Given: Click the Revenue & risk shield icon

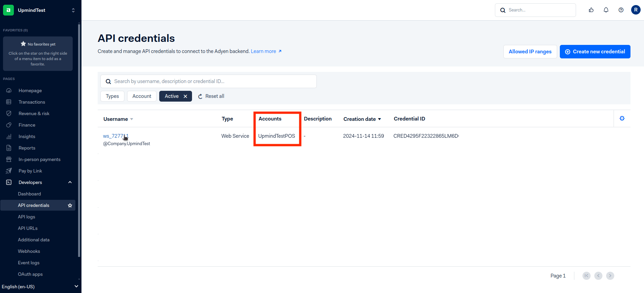Looking at the screenshot, I should click(x=9, y=113).
